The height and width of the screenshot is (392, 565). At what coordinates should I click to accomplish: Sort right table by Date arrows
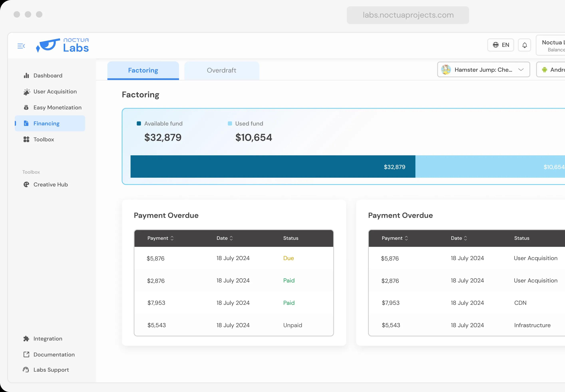pyautogui.click(x=466, y=238)
